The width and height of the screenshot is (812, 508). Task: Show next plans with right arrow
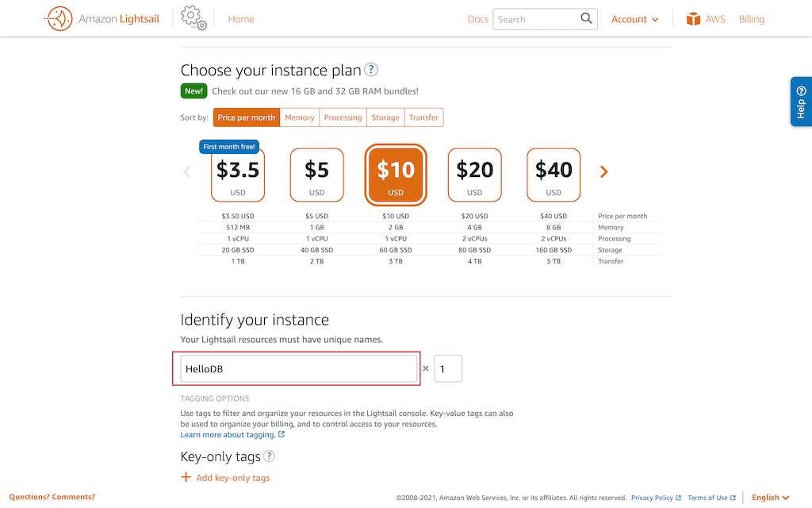point(603,171)
